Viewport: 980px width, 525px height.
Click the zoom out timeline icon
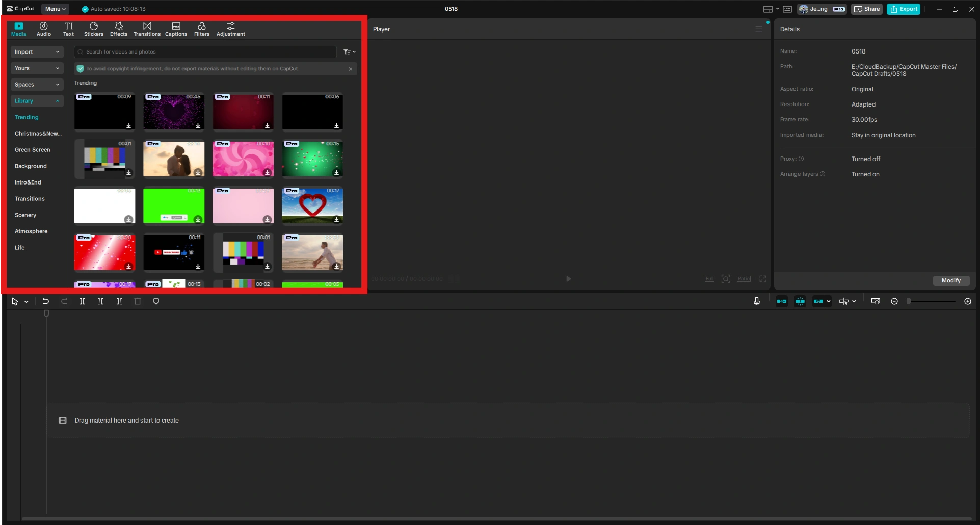pyautogui.click(x=894, y=301)
